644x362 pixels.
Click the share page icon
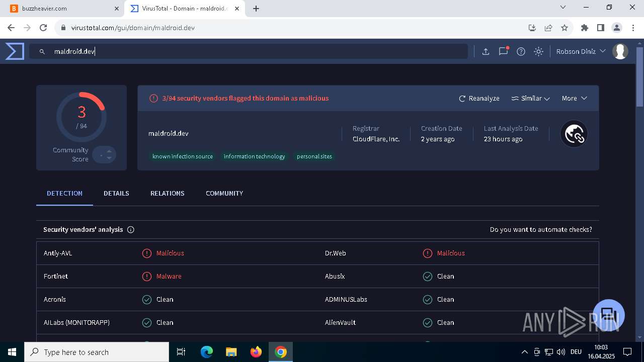pos(548,28)
